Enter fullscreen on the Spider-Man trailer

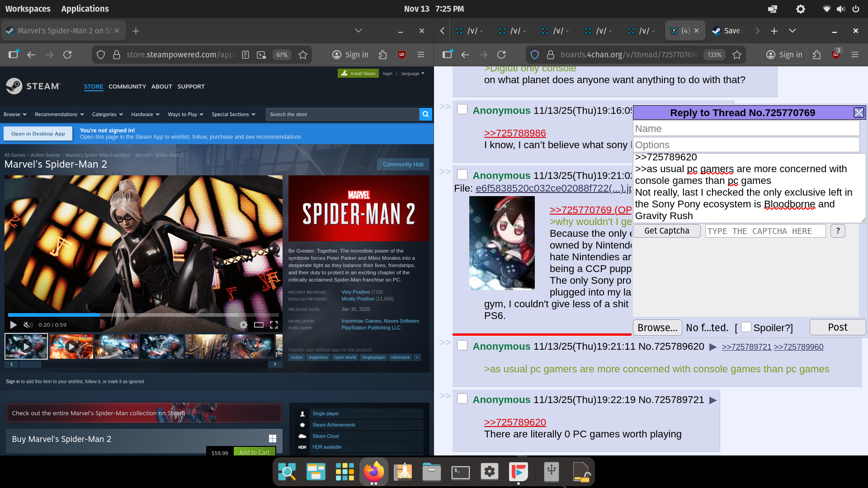coord(274,325)
